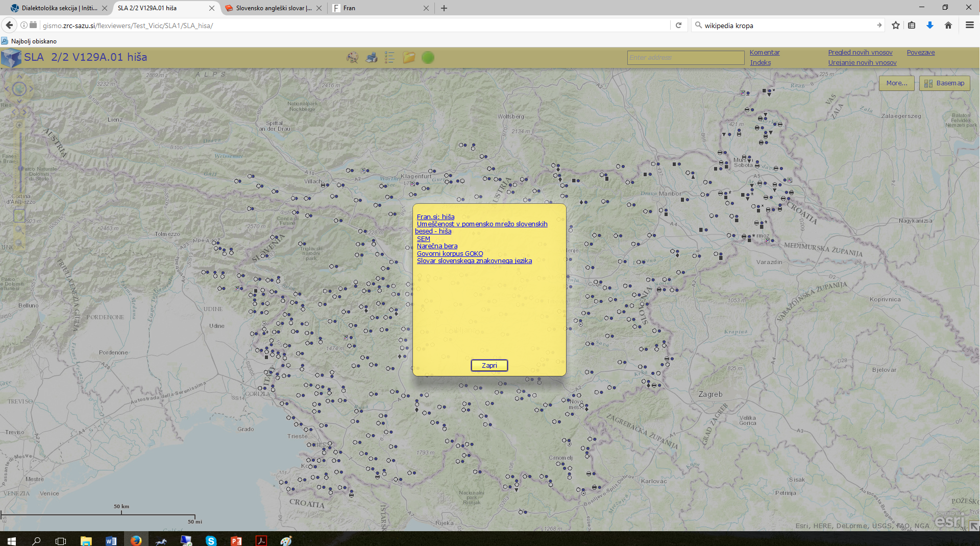Screen dimensions: 980x546
Task: Click the green circle widget icon
Action: click(x=428, y=58)
